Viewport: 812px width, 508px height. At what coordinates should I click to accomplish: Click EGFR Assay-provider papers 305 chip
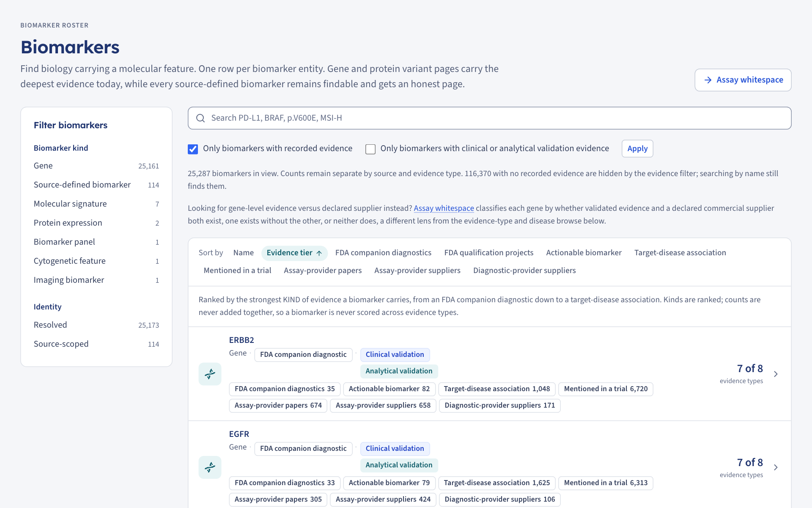coord(278,500)
